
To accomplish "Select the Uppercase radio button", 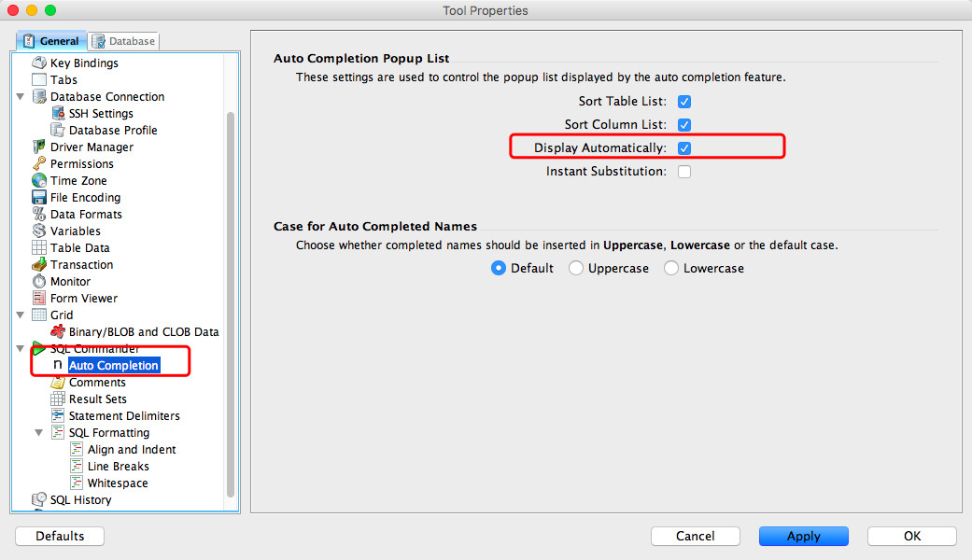I will click(576, 268).
